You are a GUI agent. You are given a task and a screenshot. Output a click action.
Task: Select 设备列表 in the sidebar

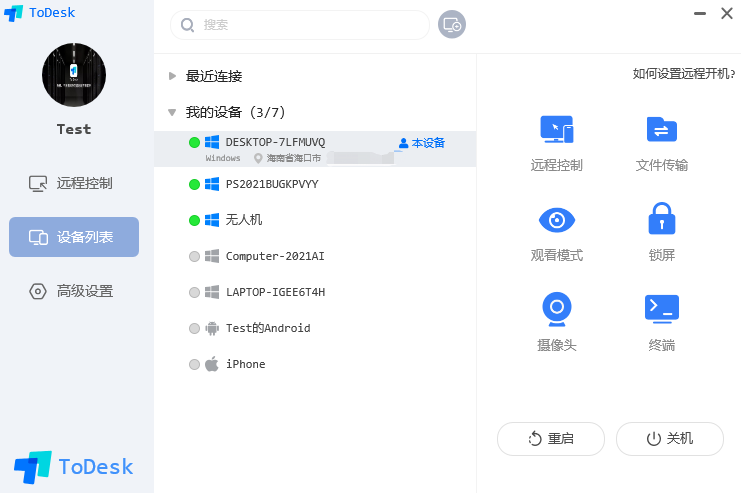(74, 237)
